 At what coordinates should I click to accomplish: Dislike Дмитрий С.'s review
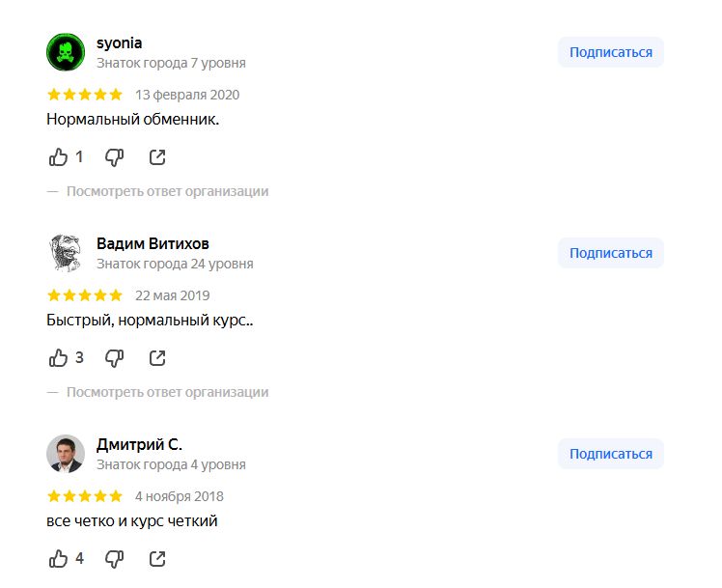[114, 558]
